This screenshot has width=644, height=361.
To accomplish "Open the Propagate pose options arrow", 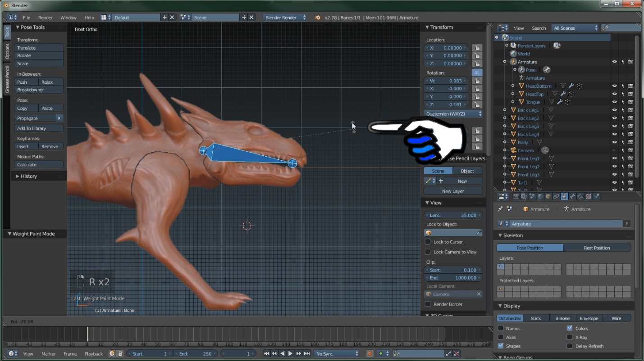I will point(59,118).
